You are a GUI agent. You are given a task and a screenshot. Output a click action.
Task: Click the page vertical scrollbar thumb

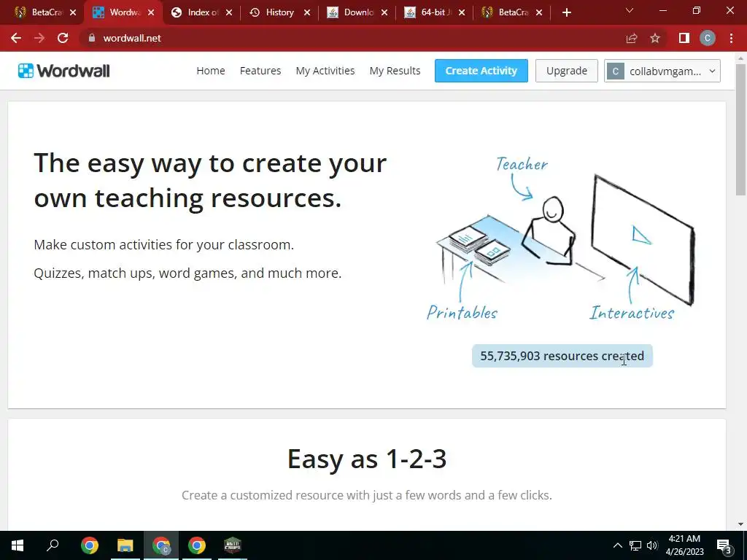(740, 130)
